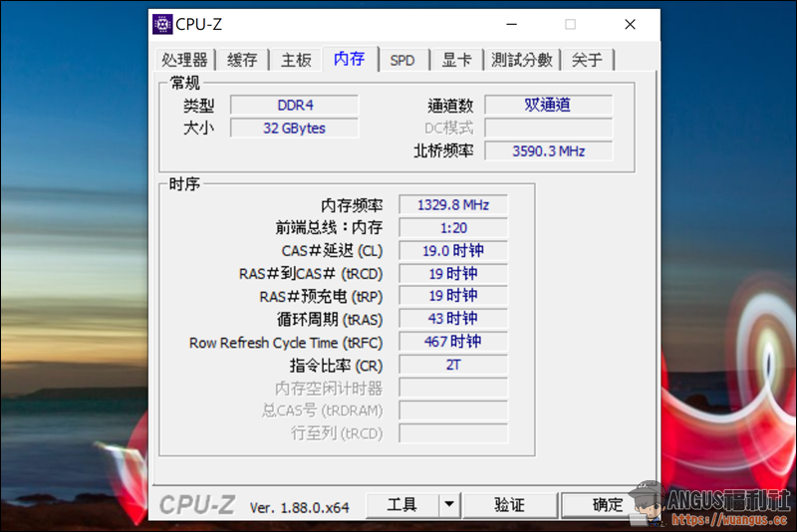Click the CAS# latency 19.0 时钟 value
797x532 pixels.
[453, 251]
